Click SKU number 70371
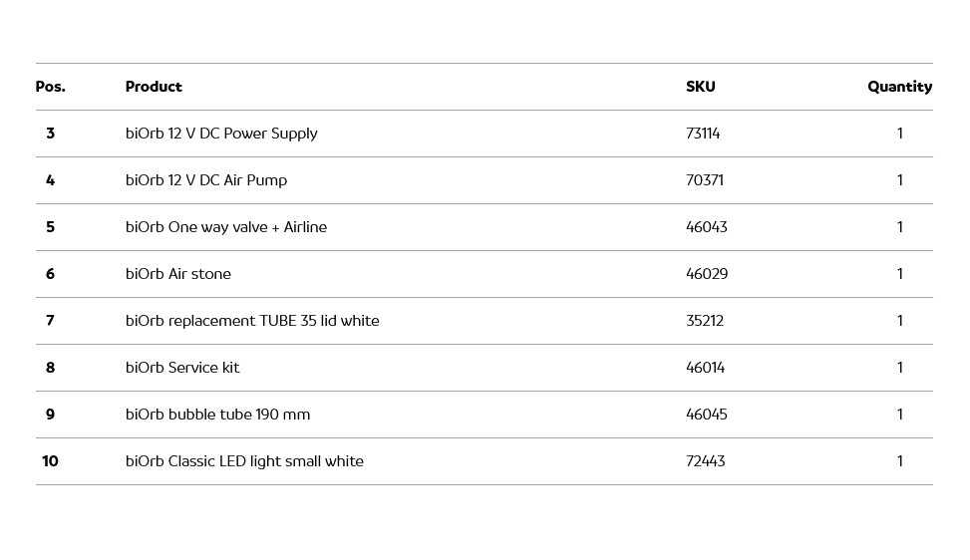970x560 pixels. [x=705, y=180]
